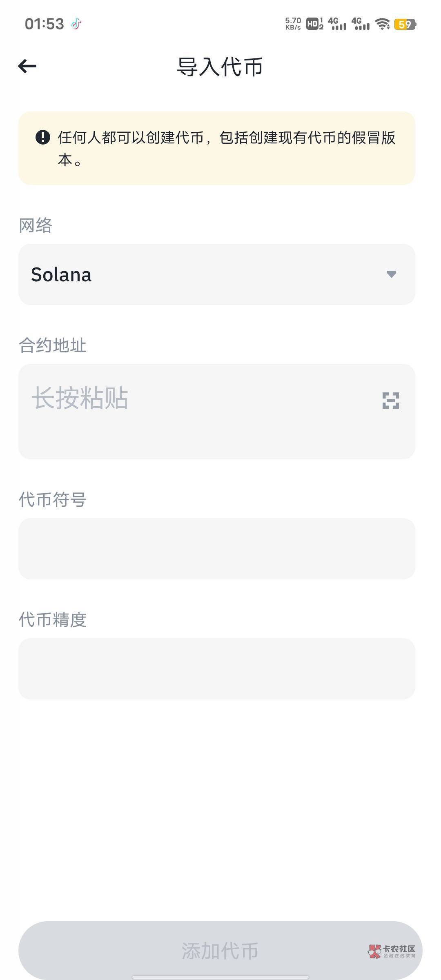441x980 pixels.
Task: Tap the 导入代币 page title
Action: click(220, 67)
